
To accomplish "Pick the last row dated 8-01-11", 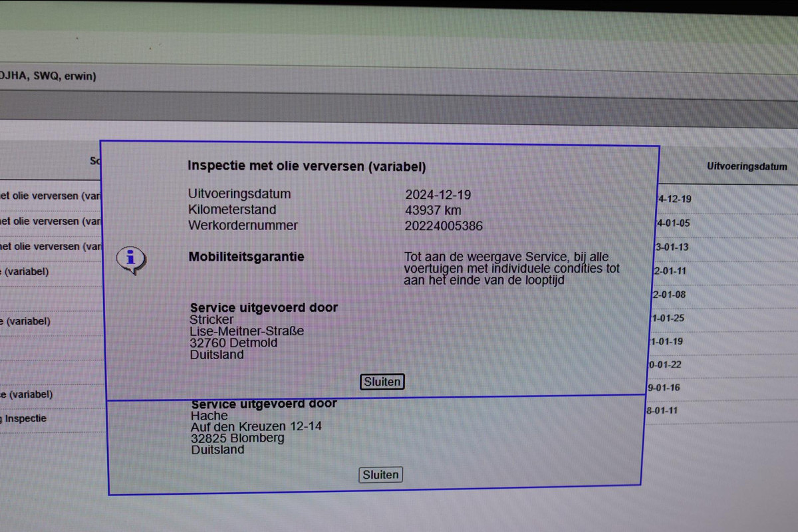I will tap(662, 410).
